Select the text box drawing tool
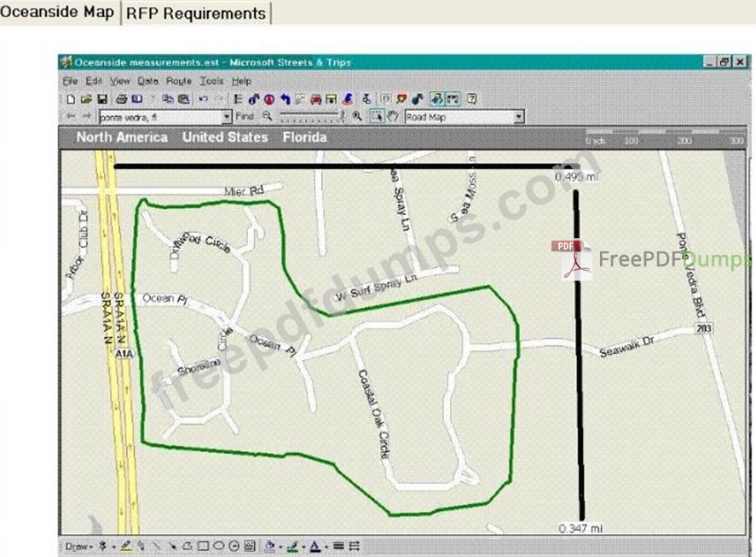Screen dimensions: 756x557 [250, 546]
